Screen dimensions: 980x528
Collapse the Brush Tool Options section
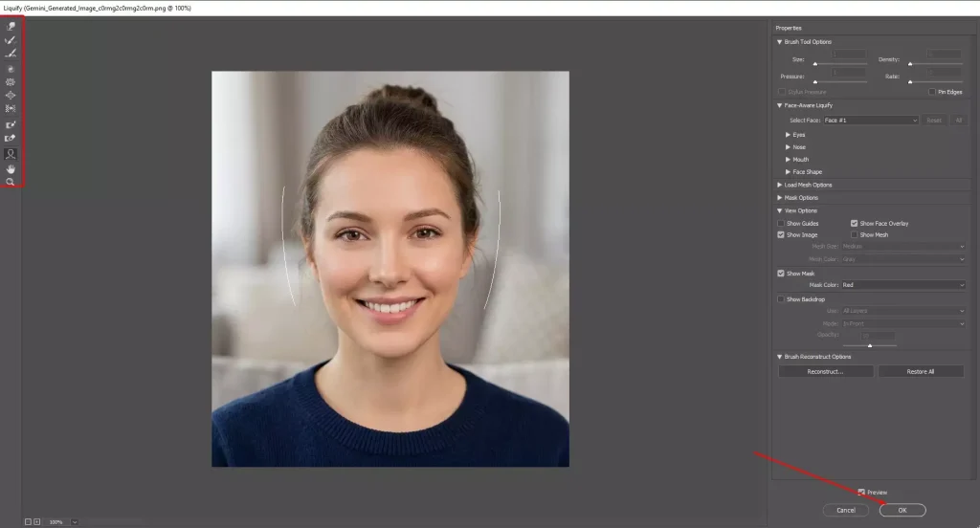[779, 42]
